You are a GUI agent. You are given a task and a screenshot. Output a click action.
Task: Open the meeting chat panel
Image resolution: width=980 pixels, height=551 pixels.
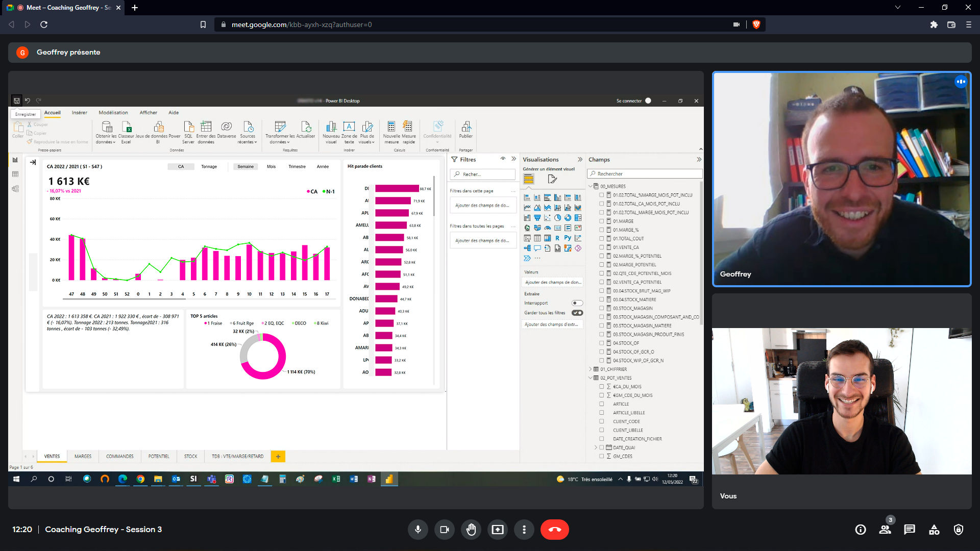coord(910,530)
